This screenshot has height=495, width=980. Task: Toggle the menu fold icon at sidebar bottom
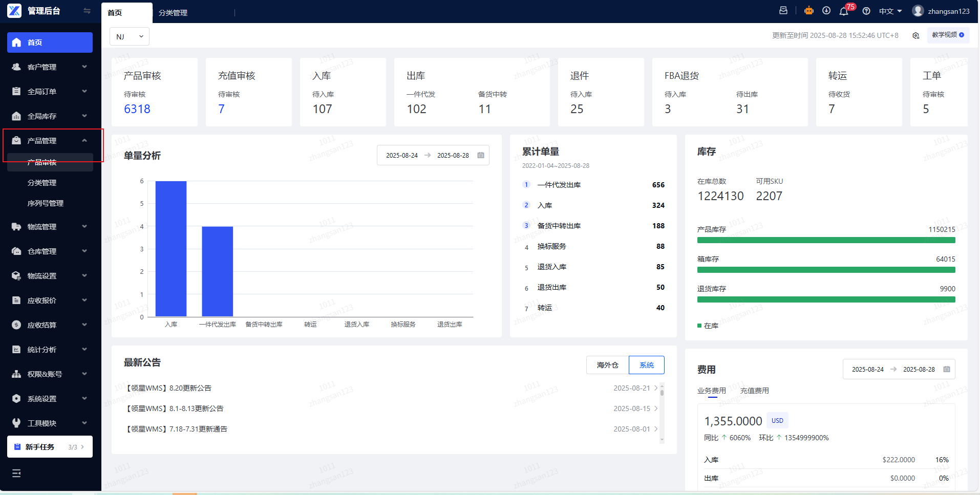click(x=16, y=473)
